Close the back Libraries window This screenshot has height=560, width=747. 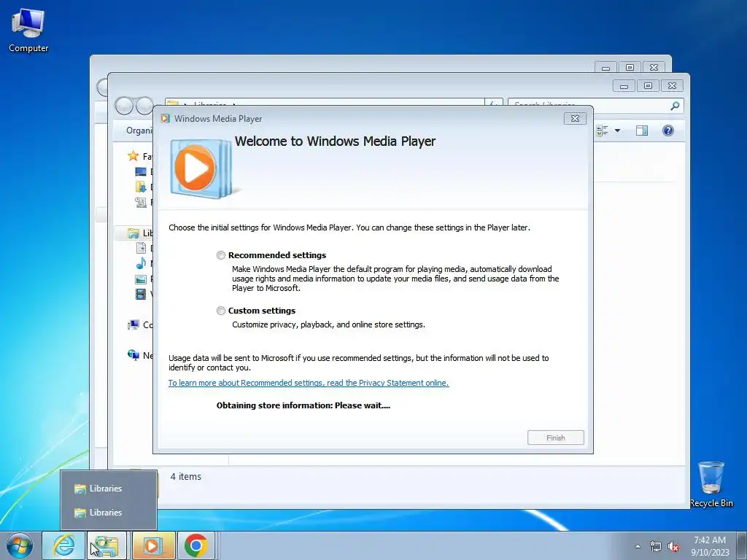pos(654,68)
